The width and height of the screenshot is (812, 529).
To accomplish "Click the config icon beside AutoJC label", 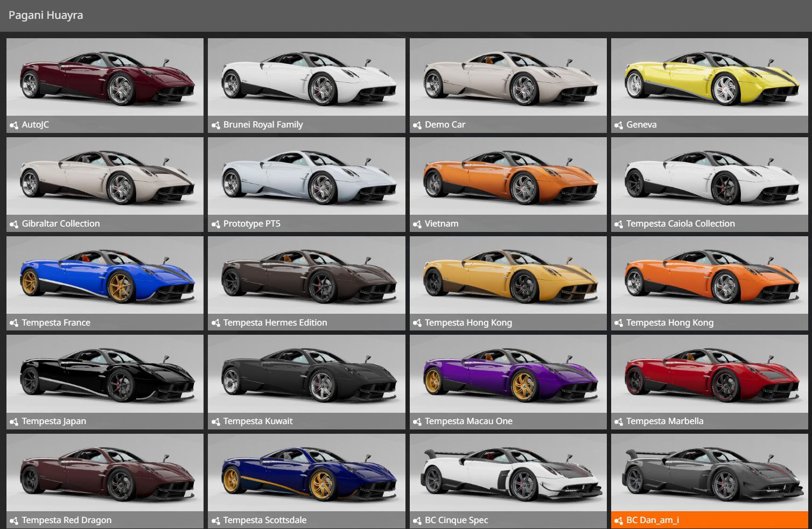I will coord(14,125).
